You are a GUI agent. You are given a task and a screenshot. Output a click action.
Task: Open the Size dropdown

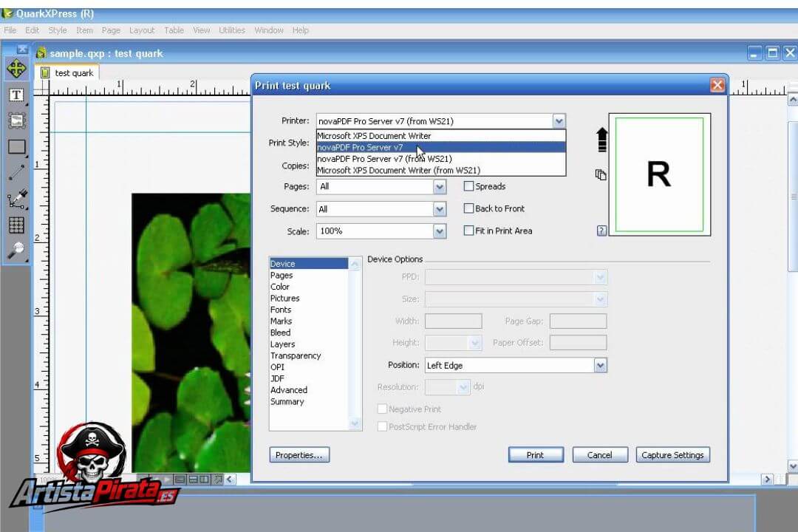[x=601, y=299]
